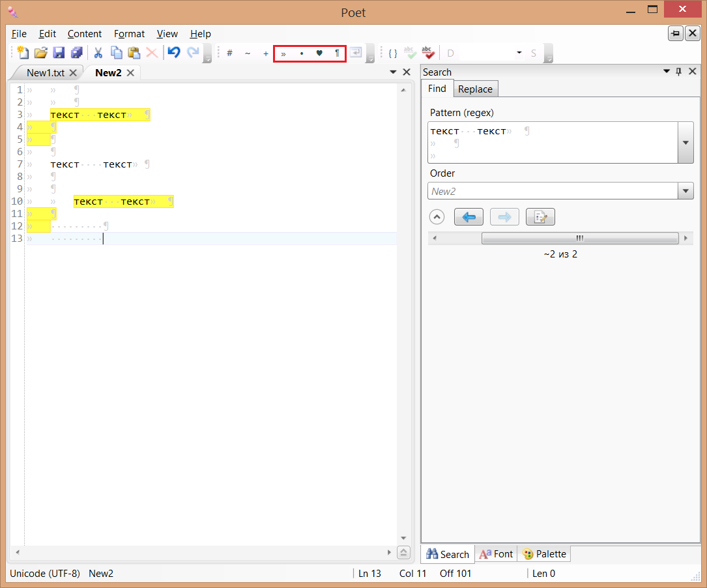Toggle the ~ toolbar button
707x588 pixels.
[x=248, y=53]
